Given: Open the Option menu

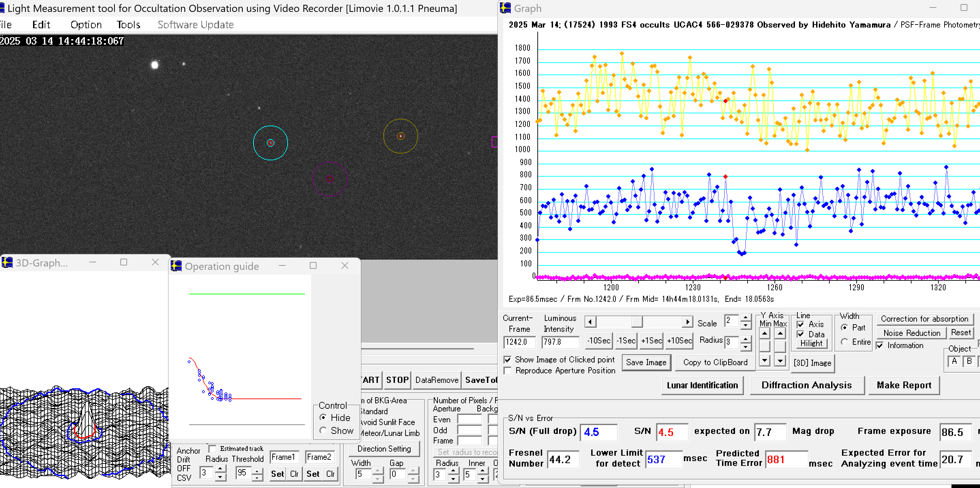Looking at the screenshot, I should pyautogui.click(x=86, y=25).
